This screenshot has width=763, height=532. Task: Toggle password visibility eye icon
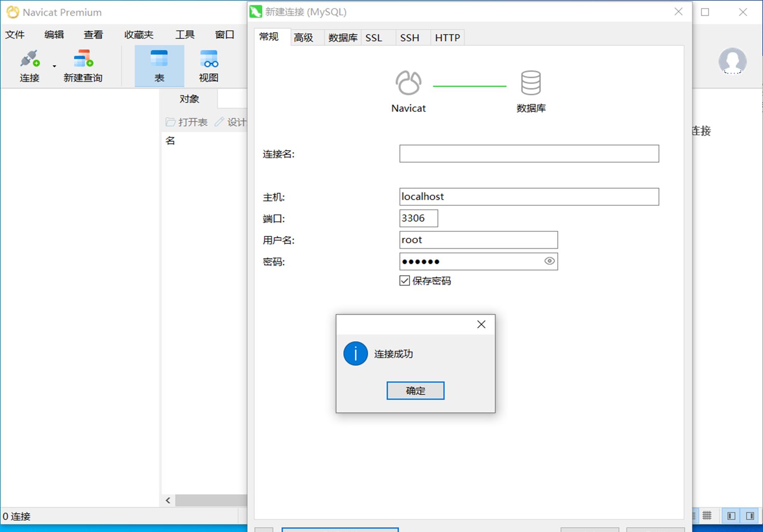[x=549, y=261]
